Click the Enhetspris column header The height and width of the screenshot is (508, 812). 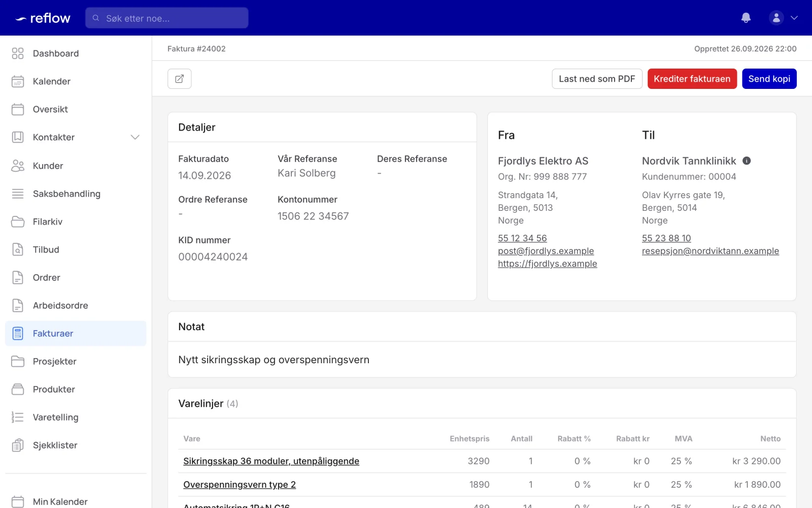point(469,439)
